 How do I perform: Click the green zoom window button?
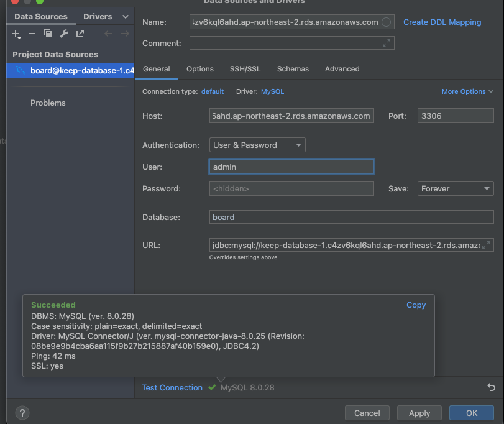click(x=40, y=1)
